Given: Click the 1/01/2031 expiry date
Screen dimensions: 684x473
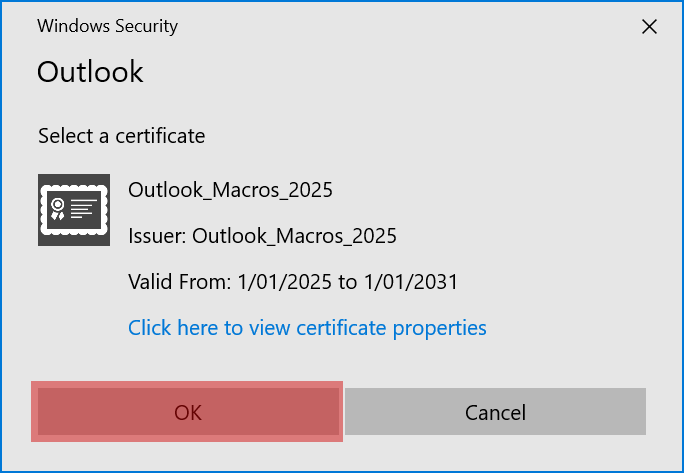Looking at the screenshot, I should (410, 282).
